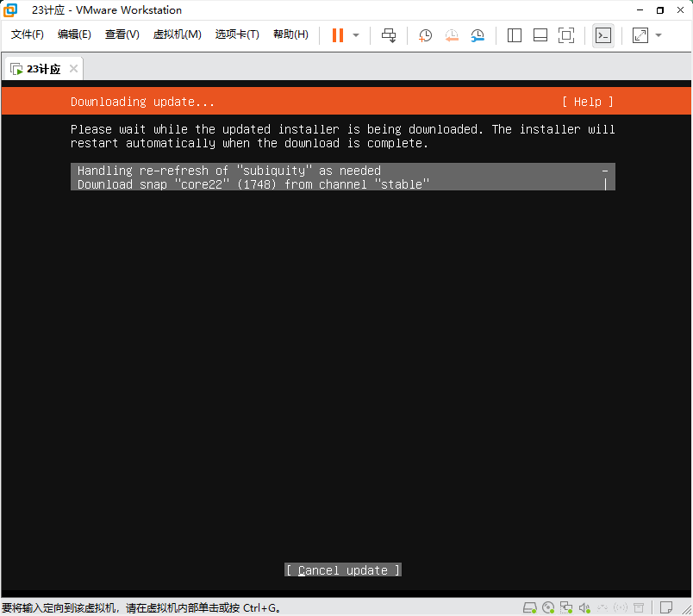The height and width of the screenshot is (616, 693).
Task: Click the console view icon
Action: coord(603,35)
